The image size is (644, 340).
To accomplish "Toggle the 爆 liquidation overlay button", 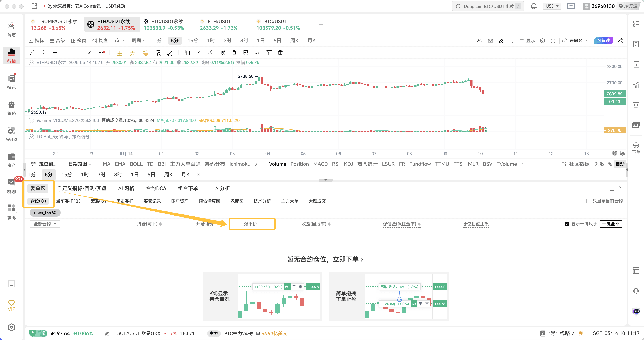I will (622, 153).
